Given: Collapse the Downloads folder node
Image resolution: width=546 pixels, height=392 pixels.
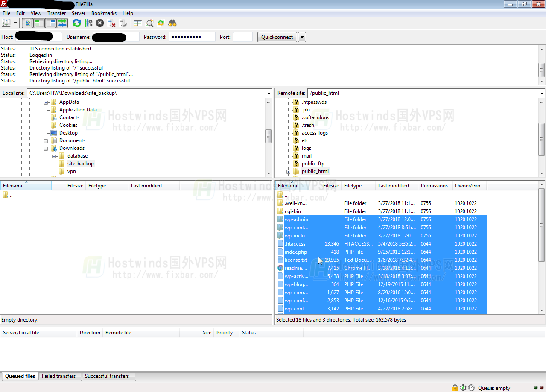Looking at the screenshot, I should coord(46,148).
